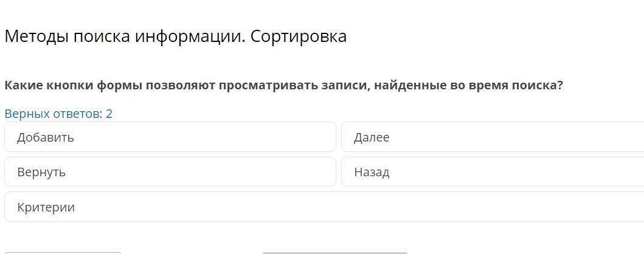This screenshot has height=254, width=644.
Task: Click the question text about form buttons
Action: pos(284,85)
